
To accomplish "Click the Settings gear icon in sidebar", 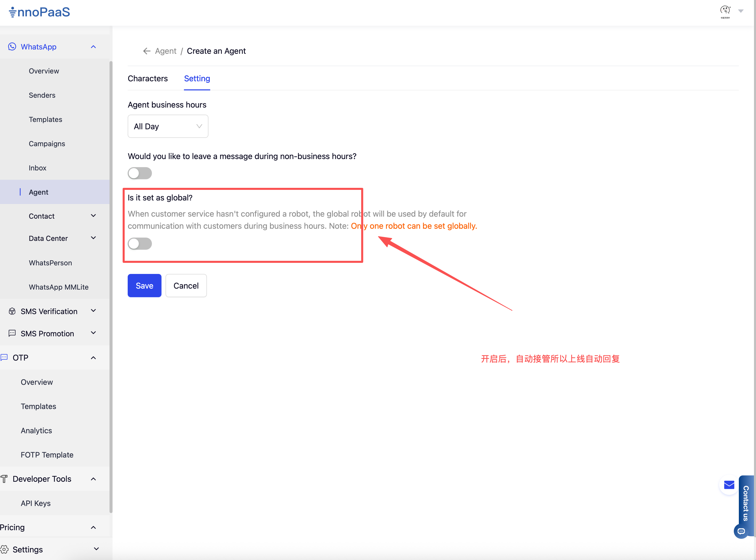I will click(x=4, y=549).
